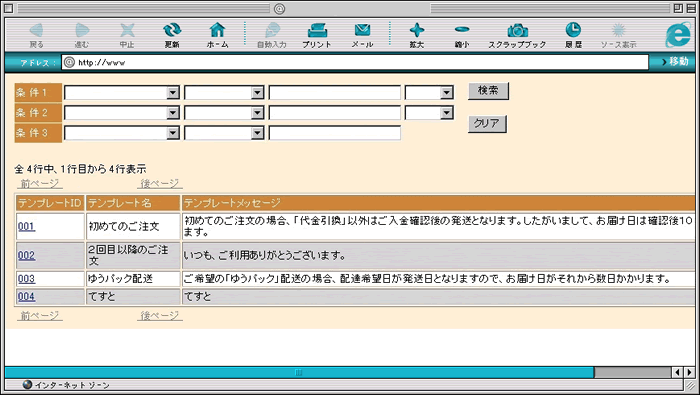Open the first dropdown of 条件1
The image size is (700, 395).
coord(121,93)
